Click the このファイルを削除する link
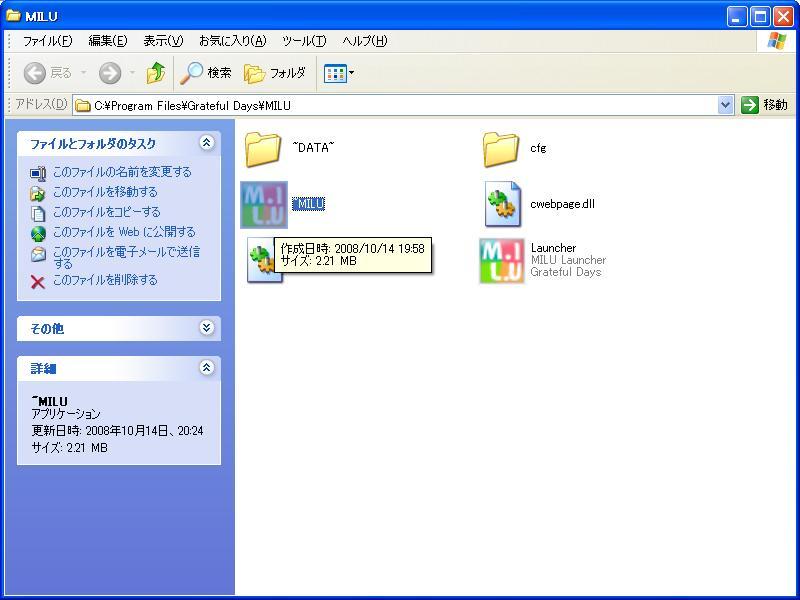Viewport: 800px width, 600px height. point(105,280)
